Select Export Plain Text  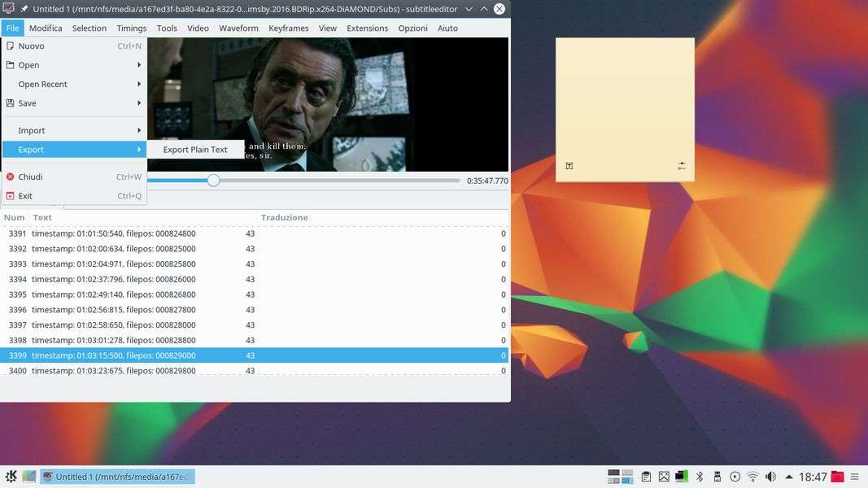pos(195,150)
